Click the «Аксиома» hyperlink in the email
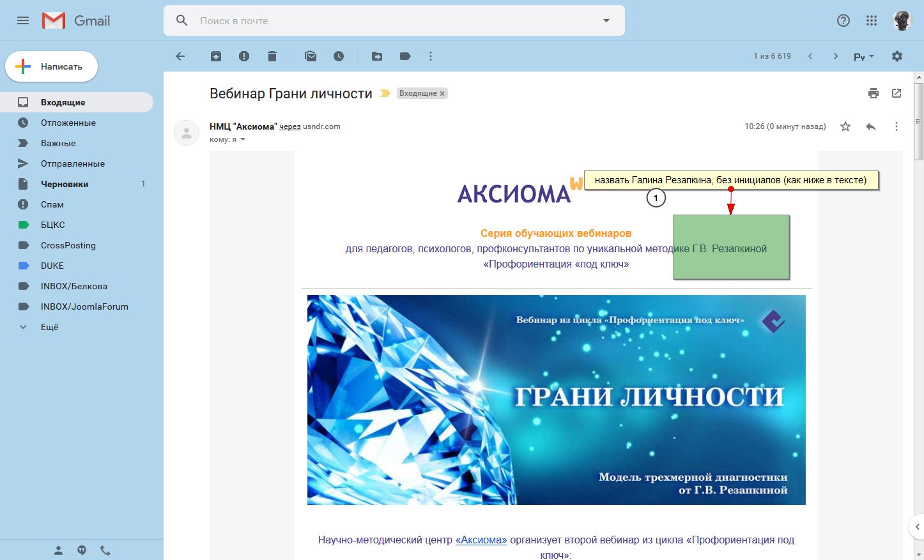 481,540
